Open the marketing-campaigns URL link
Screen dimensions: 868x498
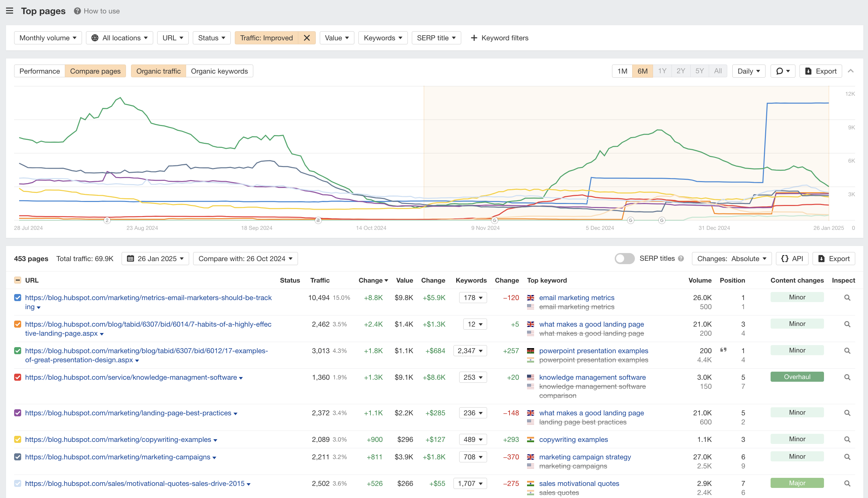pyautogui.click(x=118, y=457)
